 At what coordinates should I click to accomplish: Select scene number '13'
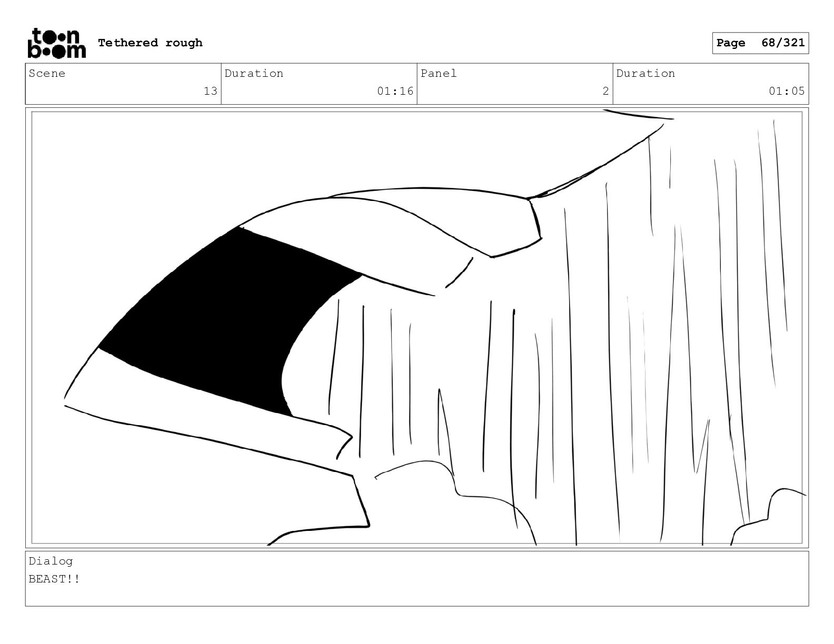click(x=211, y=91)
